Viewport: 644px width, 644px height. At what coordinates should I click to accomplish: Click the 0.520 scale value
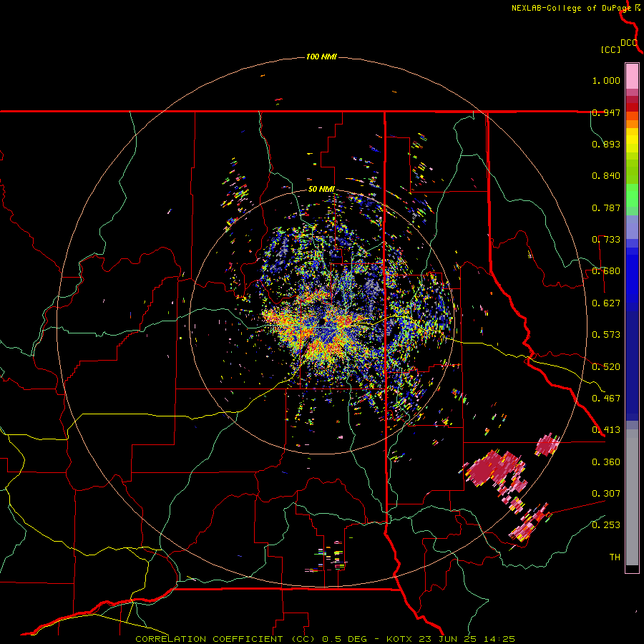click(x=606, y=367)
